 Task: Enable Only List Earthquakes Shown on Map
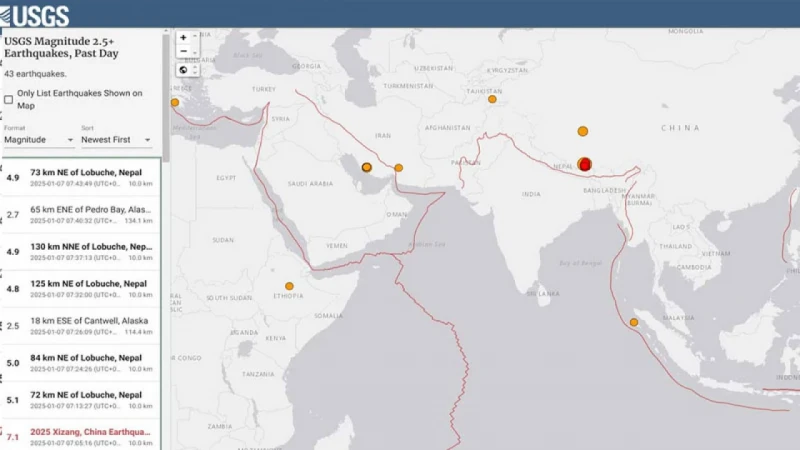coord(9,99)
